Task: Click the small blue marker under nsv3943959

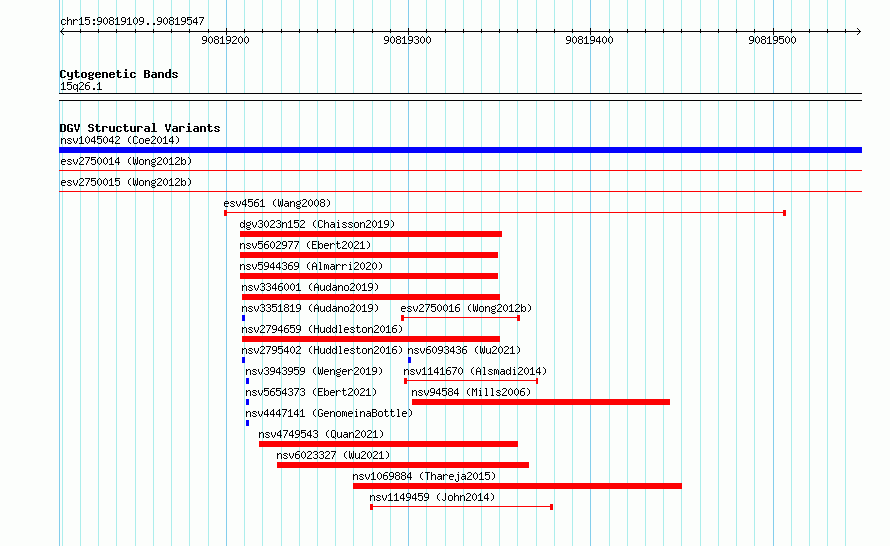Action: (x=247, y=381)
